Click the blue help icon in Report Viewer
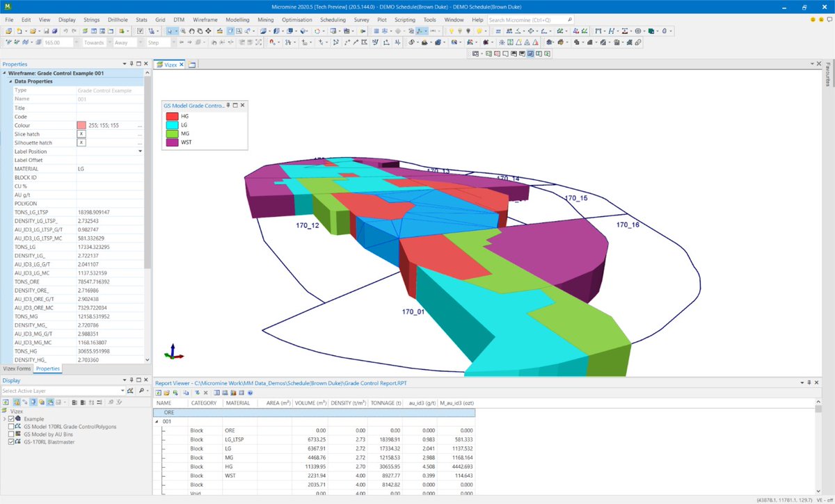835x504 pixels. (250, 393)
